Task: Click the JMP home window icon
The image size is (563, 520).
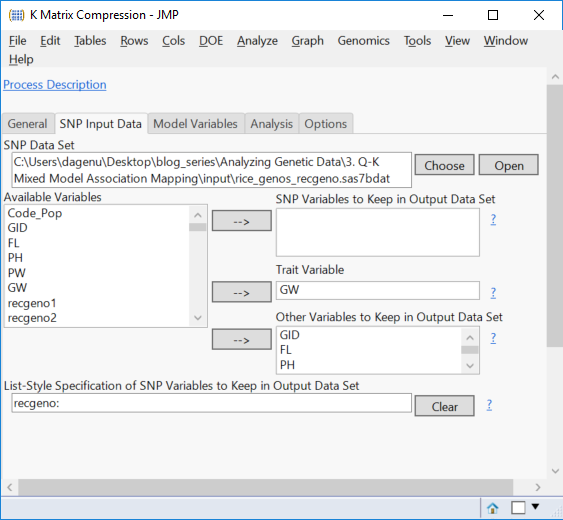Action: [492, 508]
